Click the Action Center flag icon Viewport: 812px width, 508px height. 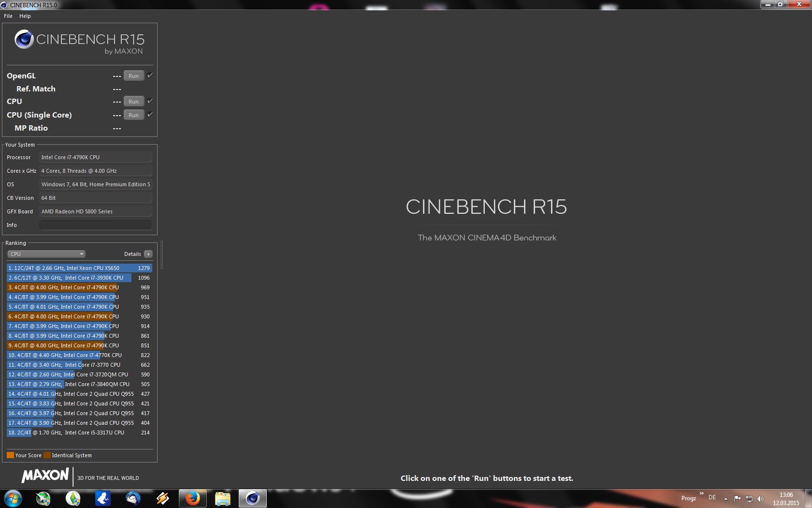click(737, 499)
